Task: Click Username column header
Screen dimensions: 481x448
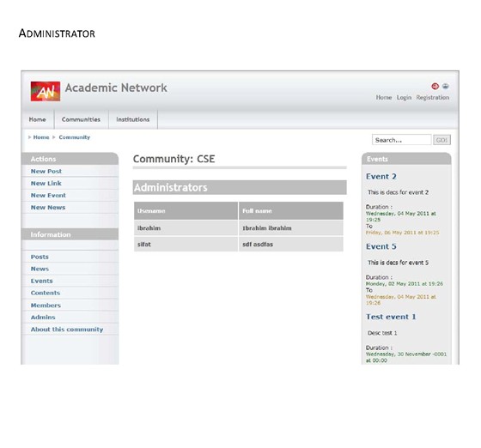Action: (186, 211)
